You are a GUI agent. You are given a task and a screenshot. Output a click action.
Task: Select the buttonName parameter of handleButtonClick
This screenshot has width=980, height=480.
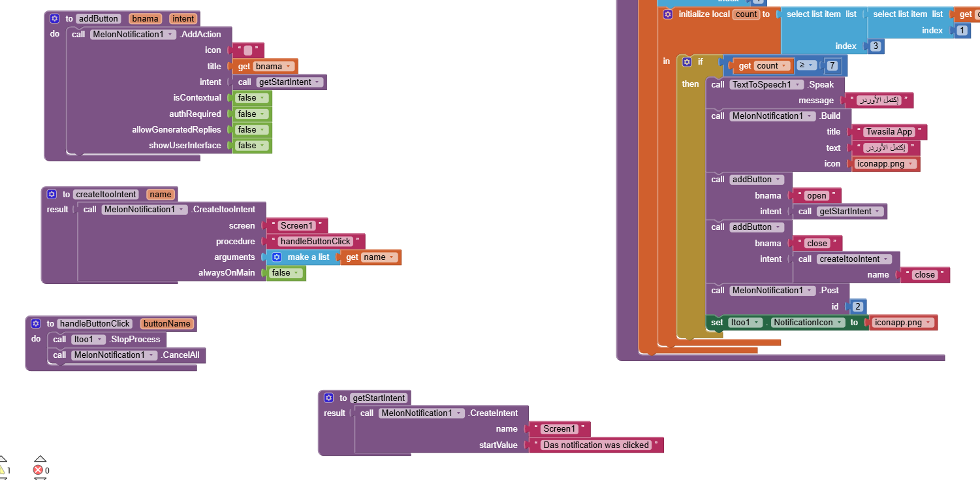pos(167,324)
